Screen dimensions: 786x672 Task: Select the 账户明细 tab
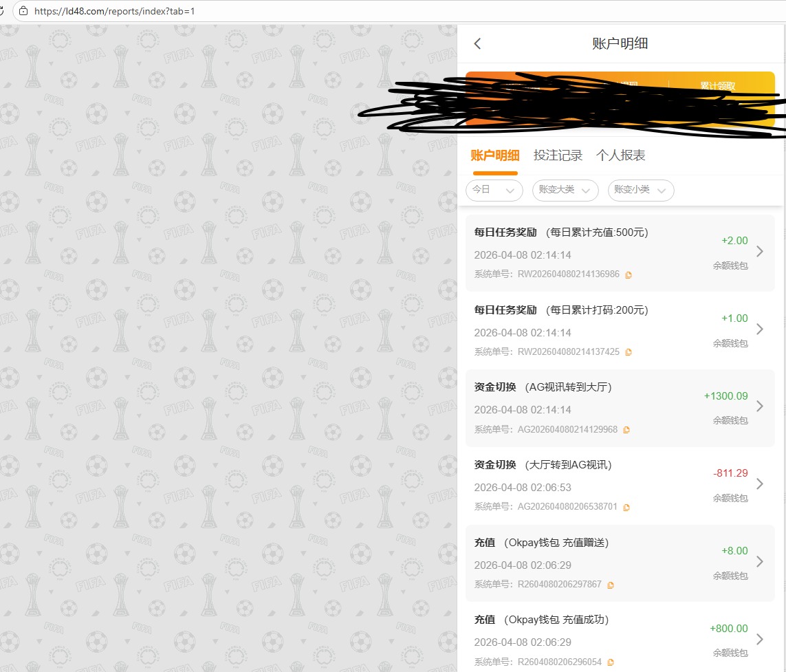point(494,155)
